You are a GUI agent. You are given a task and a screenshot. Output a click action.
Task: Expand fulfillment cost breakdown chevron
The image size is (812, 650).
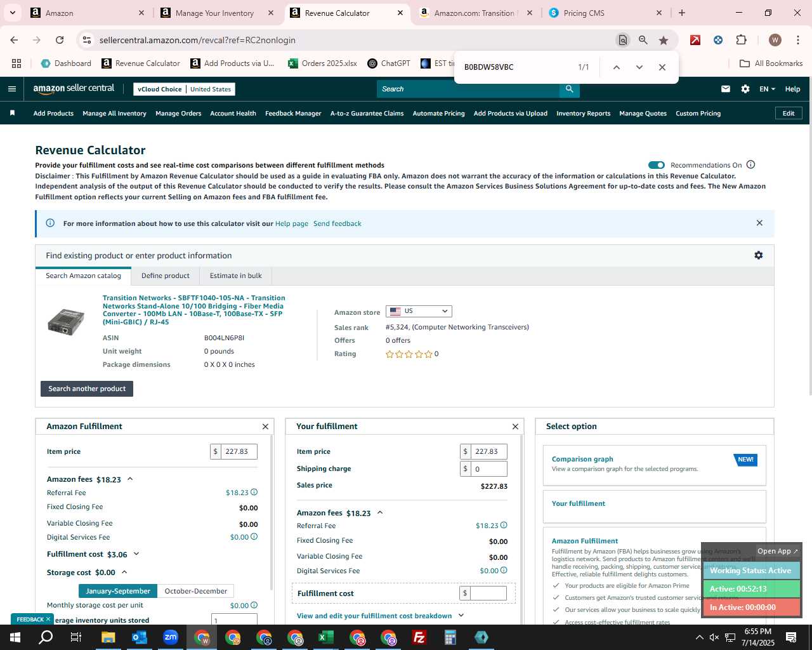461,615
